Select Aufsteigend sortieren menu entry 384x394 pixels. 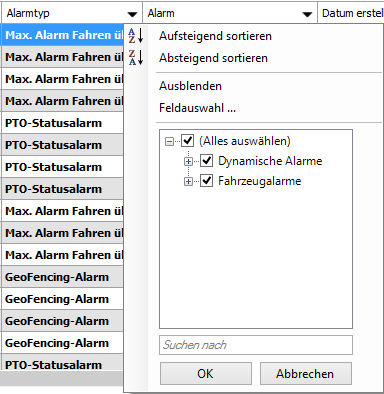pyautogui.click(x=215, y=36)
